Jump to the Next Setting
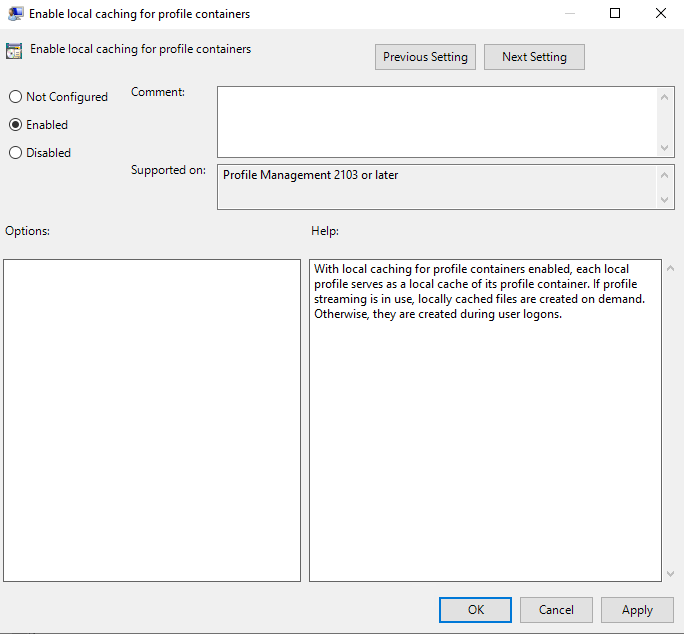This screenshot has width=684, height=634. [534, 57]
